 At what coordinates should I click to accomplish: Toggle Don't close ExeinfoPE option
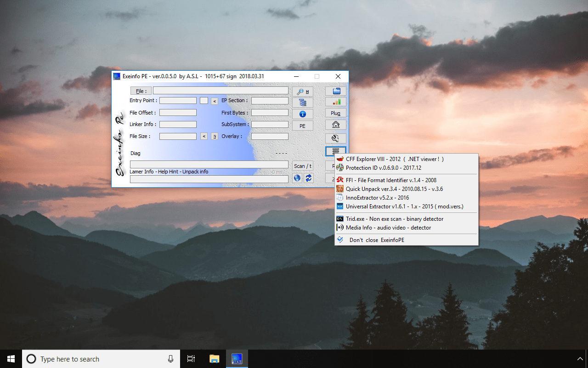[407, 240]
